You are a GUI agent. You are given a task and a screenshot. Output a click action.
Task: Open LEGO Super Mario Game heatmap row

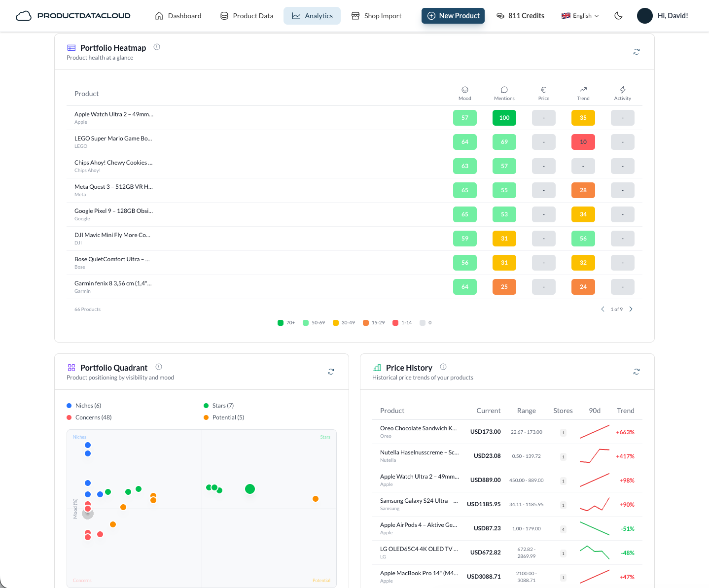point(354,142)
